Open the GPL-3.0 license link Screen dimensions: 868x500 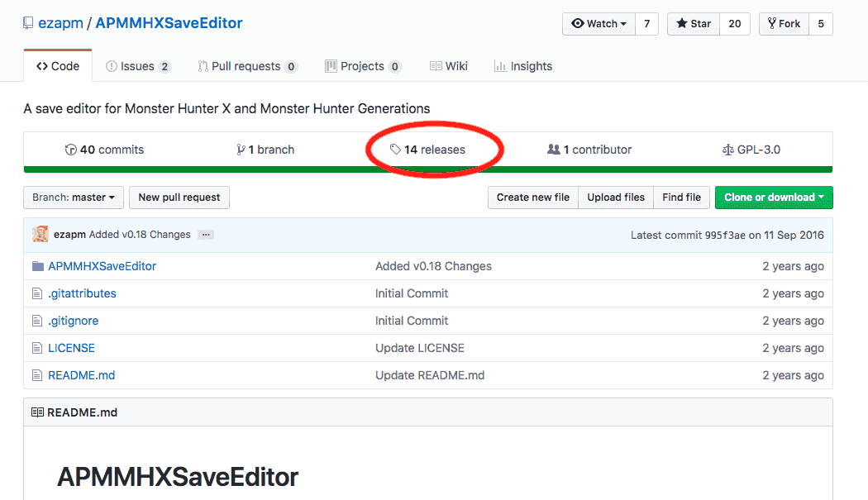pos(751,150)
